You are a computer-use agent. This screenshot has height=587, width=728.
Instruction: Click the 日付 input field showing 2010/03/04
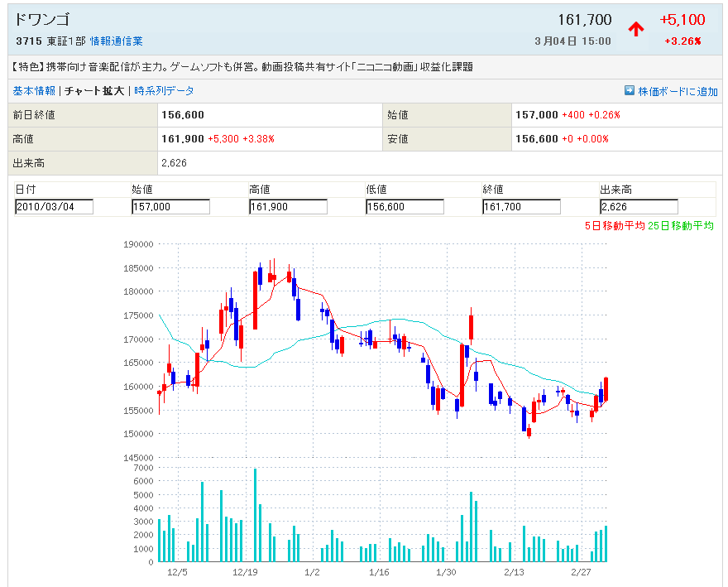click(54, 207)
